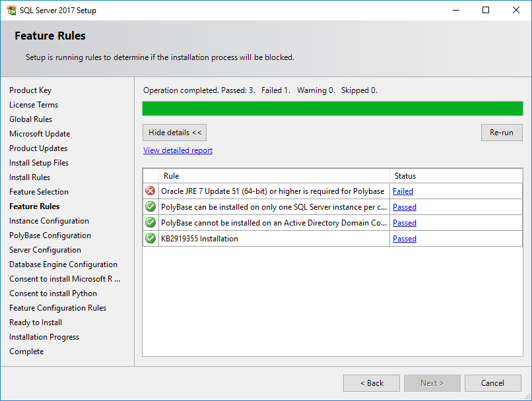
Task: Click the Next button
Action: (x=432, y=383)
